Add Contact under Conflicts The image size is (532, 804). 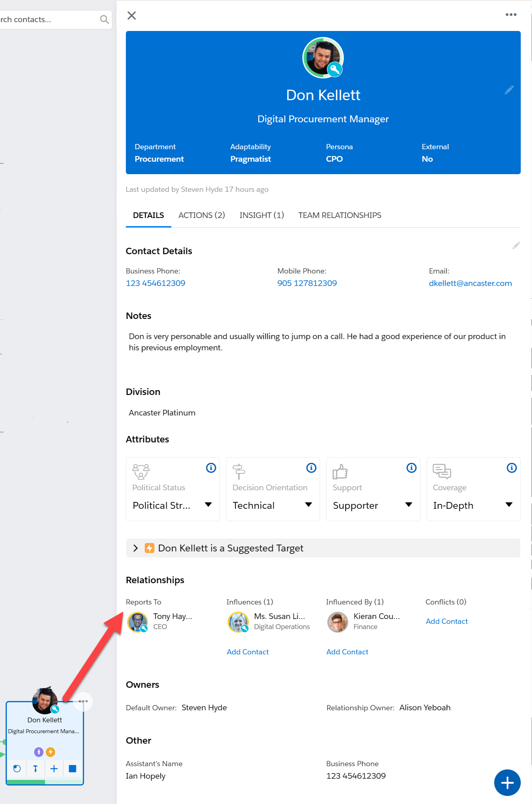(447, 621)
